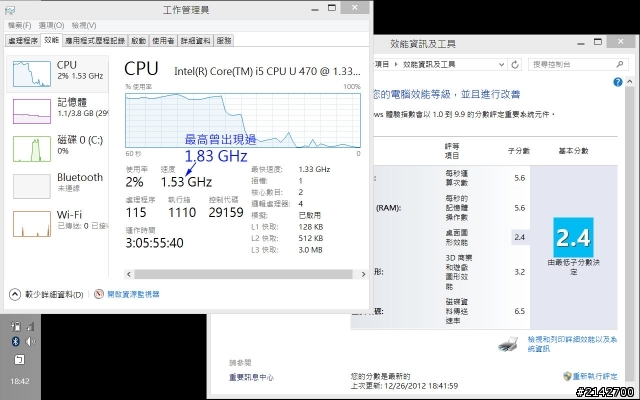Open 重要訊息中心 link
640x400 pixels.
tap(251, 378)
